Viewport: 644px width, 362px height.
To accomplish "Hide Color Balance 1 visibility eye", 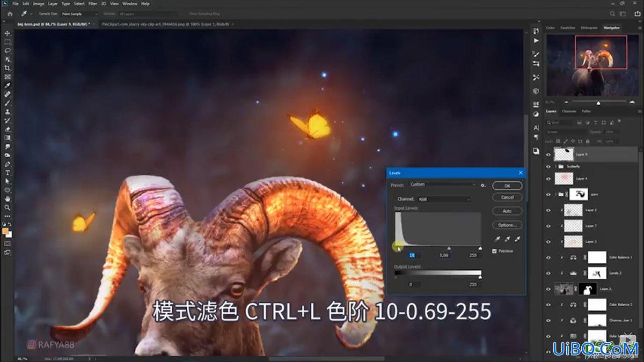I will coord(548,257).
